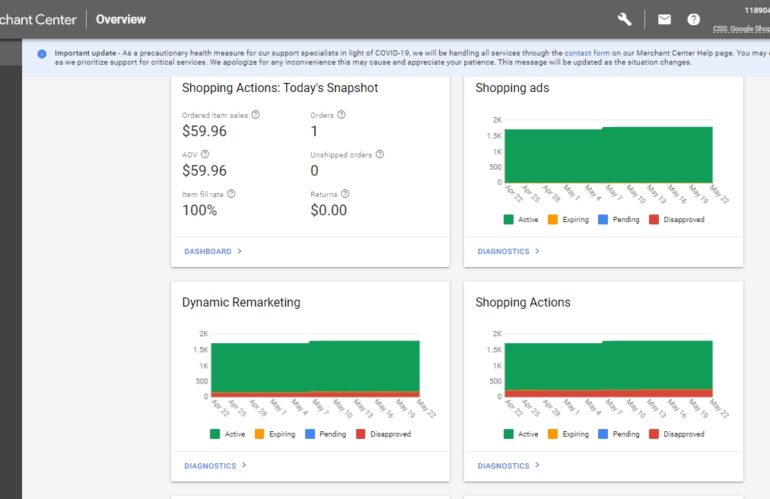The image size is (770, 499).
Task: Click the AOV help icon
Action: click(x=205, y=155)
